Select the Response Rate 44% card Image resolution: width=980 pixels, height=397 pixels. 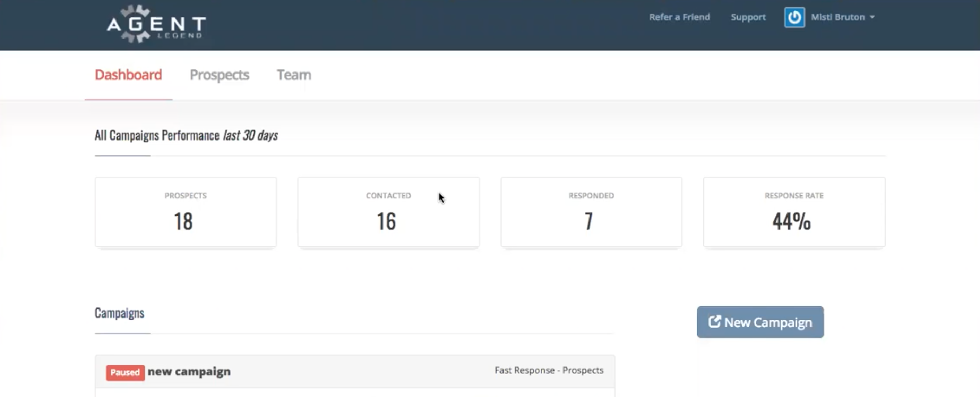pos(794,212)
